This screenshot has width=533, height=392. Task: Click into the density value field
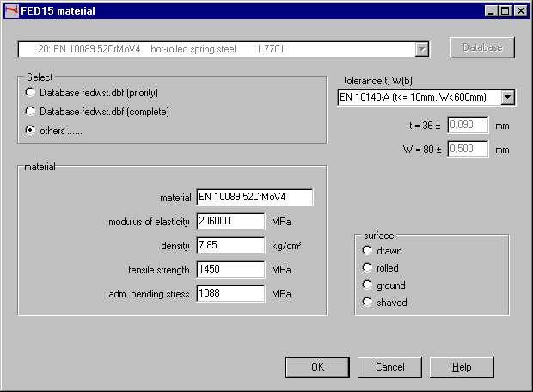point(230,245)
